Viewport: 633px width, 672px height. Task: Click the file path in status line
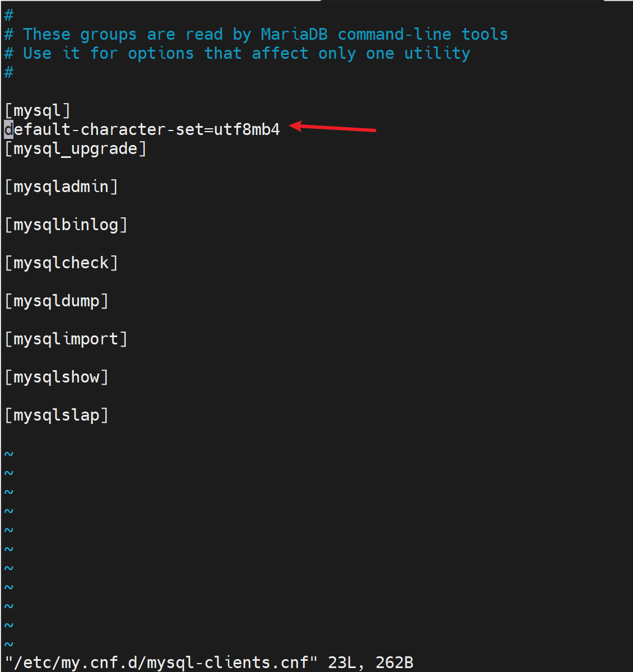[x=161, y=662]
